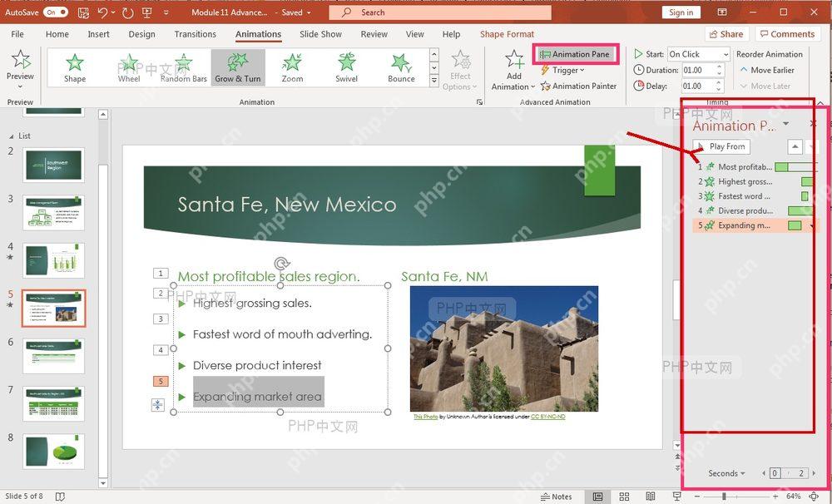The image size is (832, 504).
Task: Click Move Earlier in Reorder Animation
Action: (767, 70)
